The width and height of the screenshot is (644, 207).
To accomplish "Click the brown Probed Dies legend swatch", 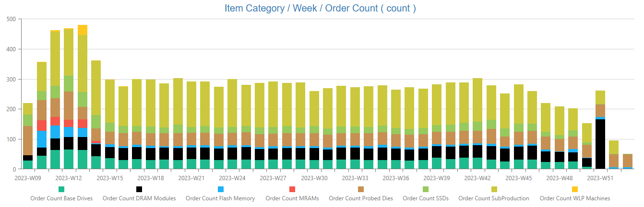I will coord(361,189).
